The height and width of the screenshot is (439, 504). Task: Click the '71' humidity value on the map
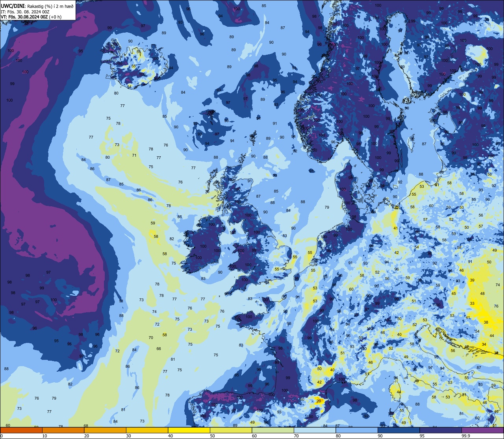pyautogui.click(x=134, y=155)
